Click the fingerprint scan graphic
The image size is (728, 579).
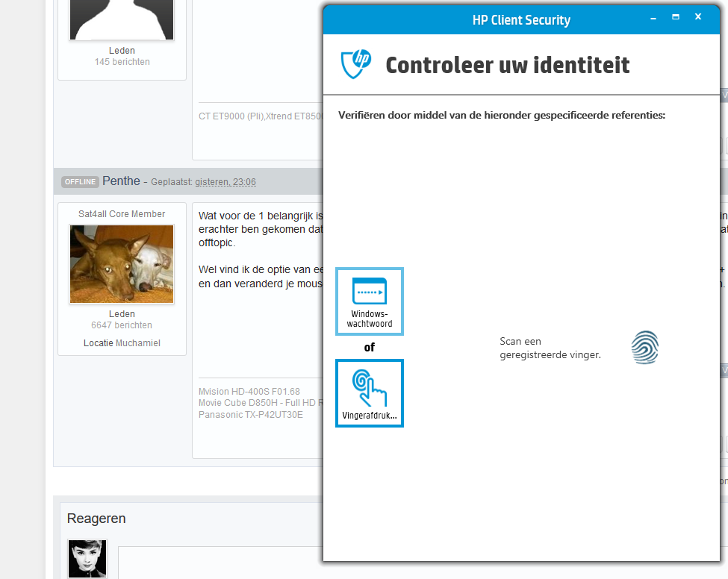645,348
